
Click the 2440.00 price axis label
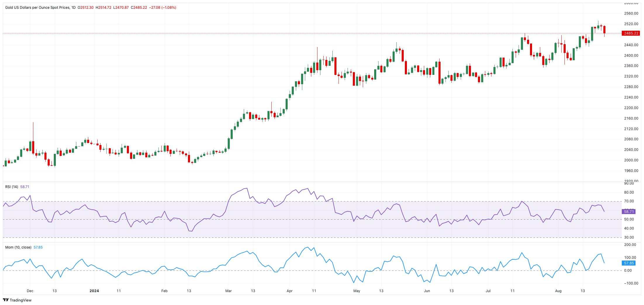tap(631, 45)
